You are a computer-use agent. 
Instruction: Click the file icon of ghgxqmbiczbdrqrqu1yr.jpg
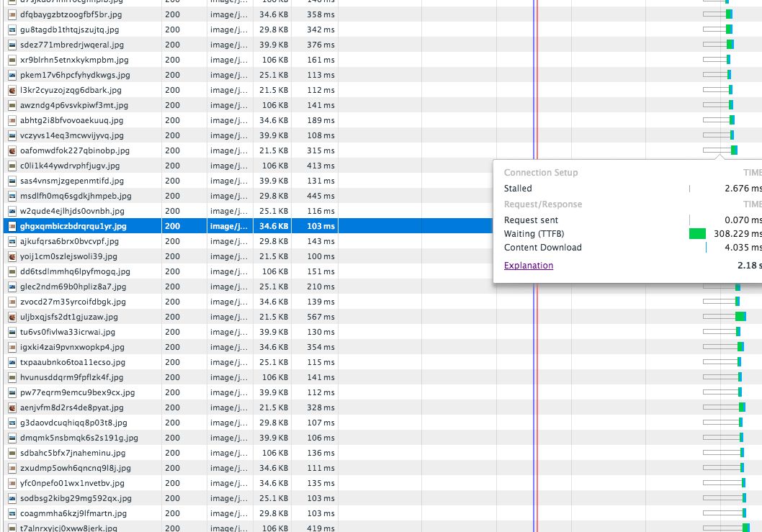(12, 226)
